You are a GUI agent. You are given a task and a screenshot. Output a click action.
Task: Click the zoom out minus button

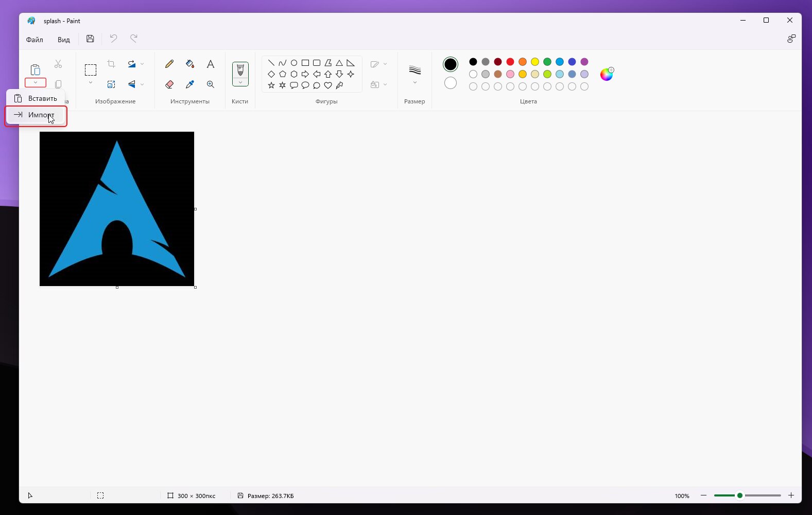coord(703,495)
